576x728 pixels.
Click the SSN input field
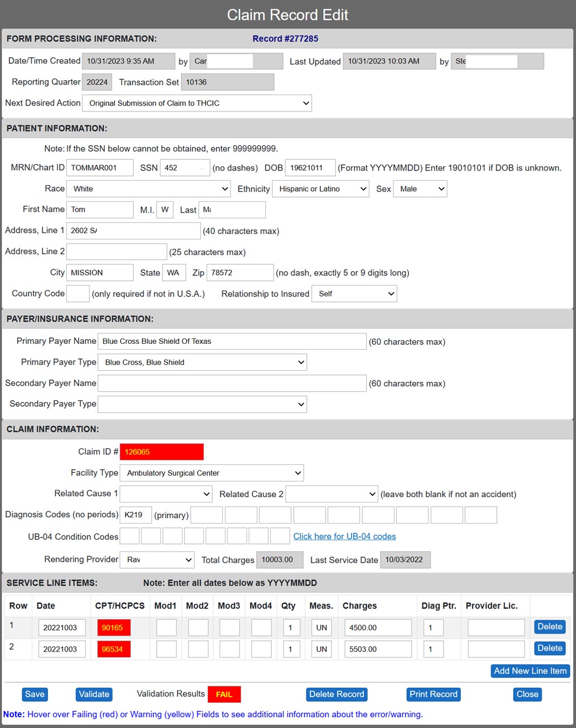[x=185, y=168]
